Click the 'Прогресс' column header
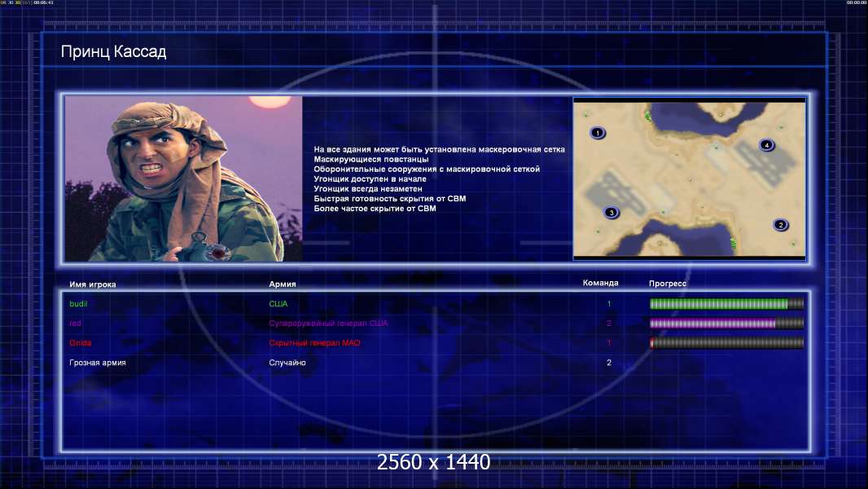This screenshot has width=868, height=489. pyautogui.click(x=668, y=283)
